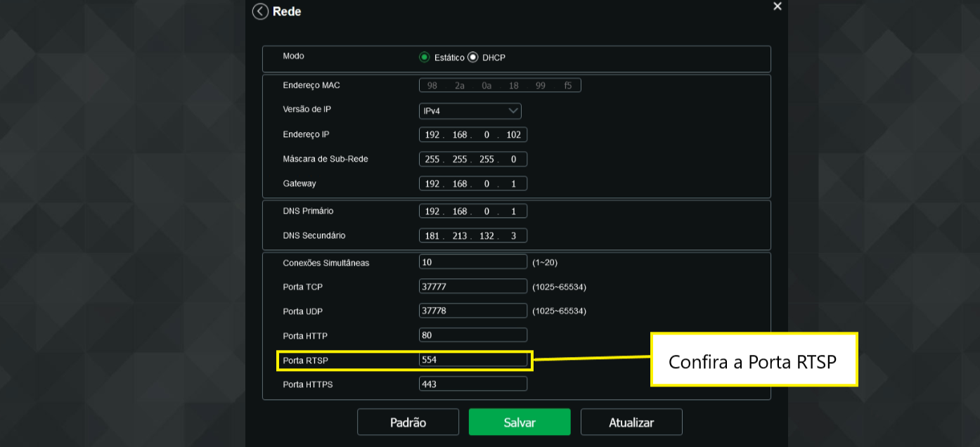This screenshot has height=447, width=980.
Task: Click the Porta RTSP field
Action: tap(473, 360)
